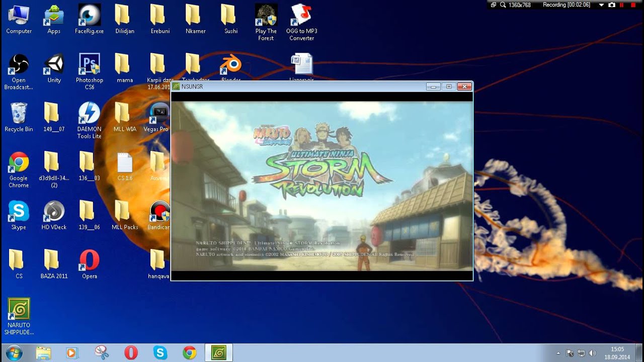This screenshot has width=644, height=362.
Task: Open the Recycle Bin
Action: click(x=19, y=118)
